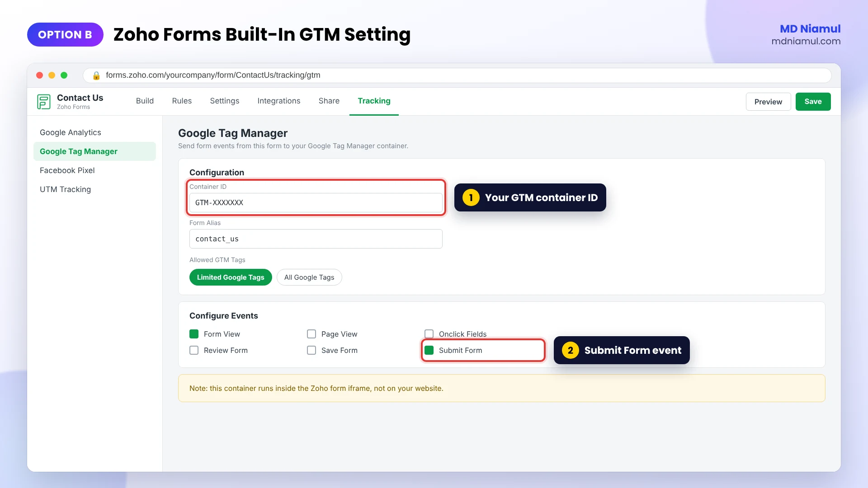This screenshot has height=488, width=868.
Task: Enable the Page View event checkbox
Action: pos(311,334)
